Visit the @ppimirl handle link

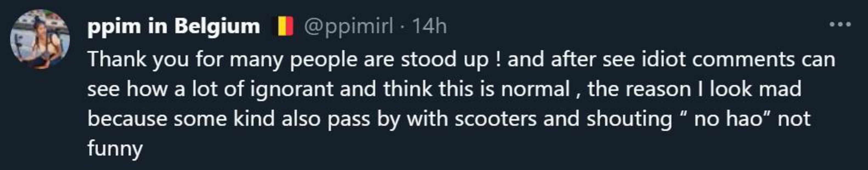(x=348, y=26)
